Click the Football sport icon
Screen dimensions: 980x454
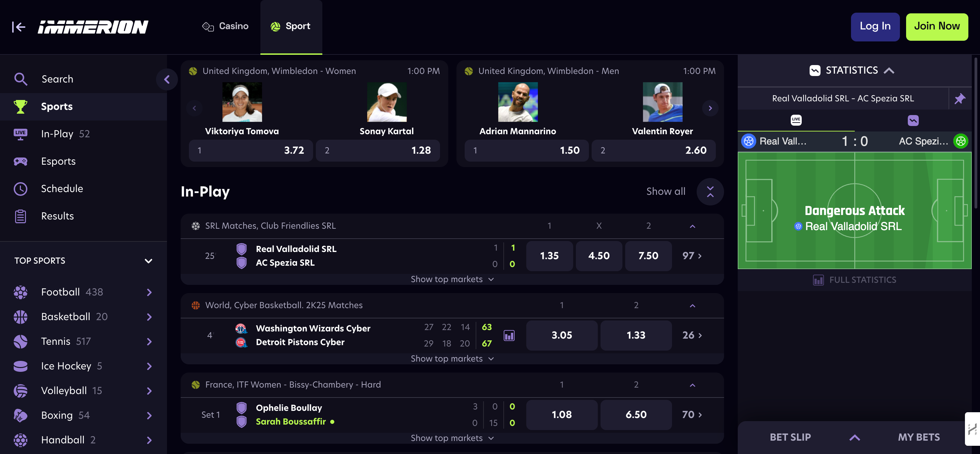tap(21, 292)
